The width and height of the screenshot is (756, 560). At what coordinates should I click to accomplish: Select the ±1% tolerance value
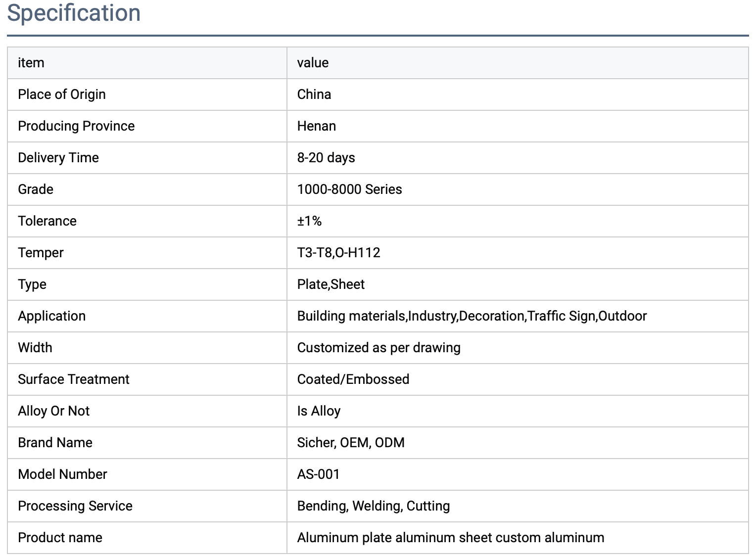pos(309,221)
